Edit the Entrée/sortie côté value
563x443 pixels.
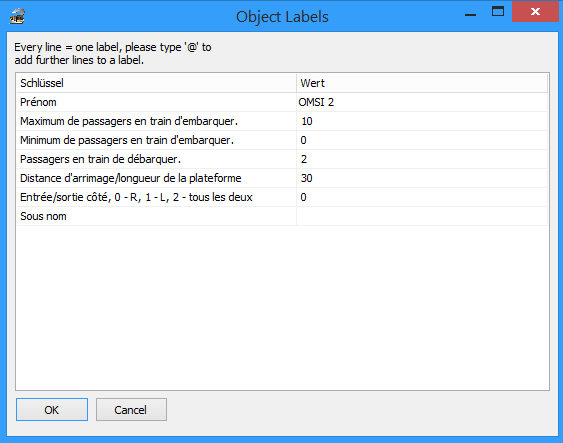[422, 197]
